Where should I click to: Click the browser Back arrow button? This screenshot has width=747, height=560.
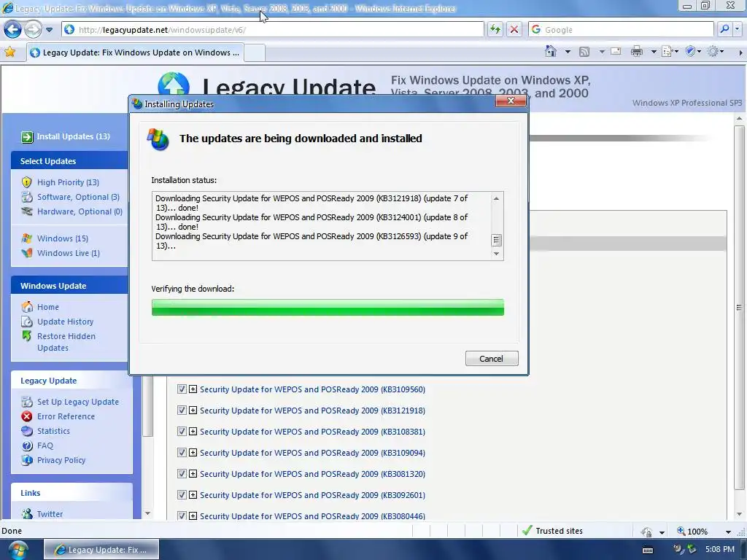[13, 29]
